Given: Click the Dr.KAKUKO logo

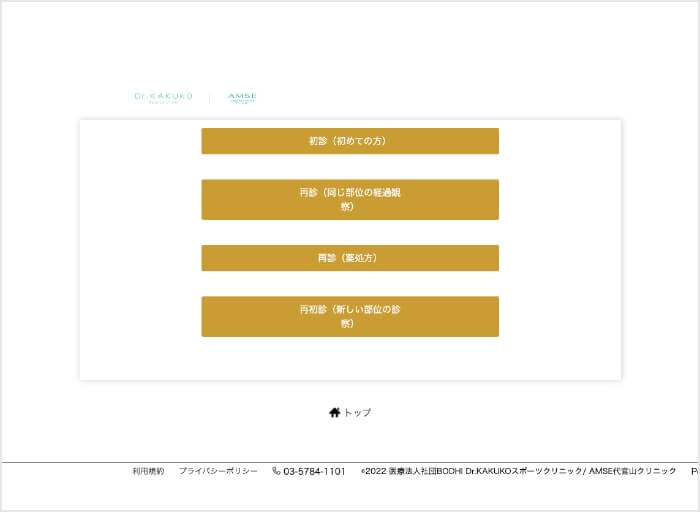Looking at the screenshot, I should [x=163, y=97].
